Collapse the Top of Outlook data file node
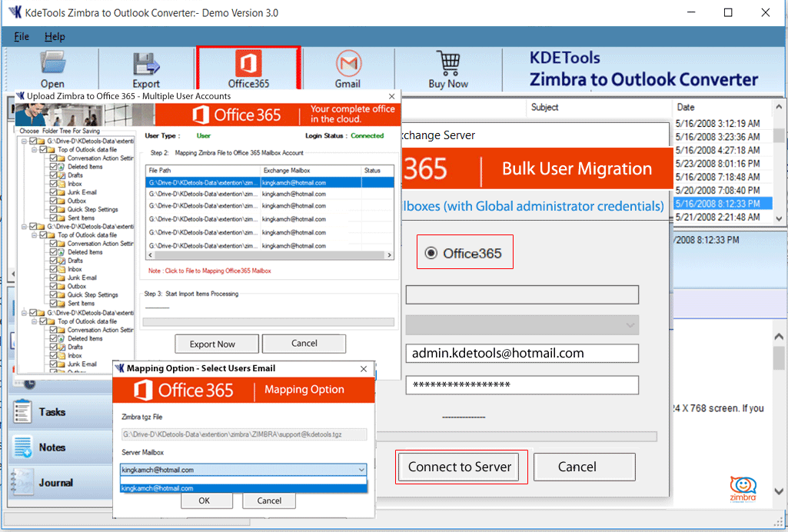Viewport: 788px width, 532px height. (34, 149)
